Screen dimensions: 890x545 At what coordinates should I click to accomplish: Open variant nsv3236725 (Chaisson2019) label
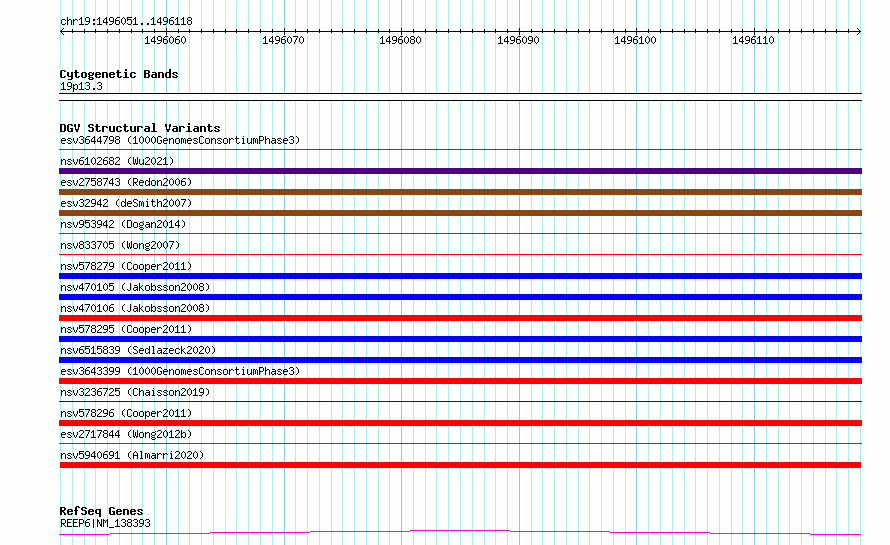click(135, 392)
